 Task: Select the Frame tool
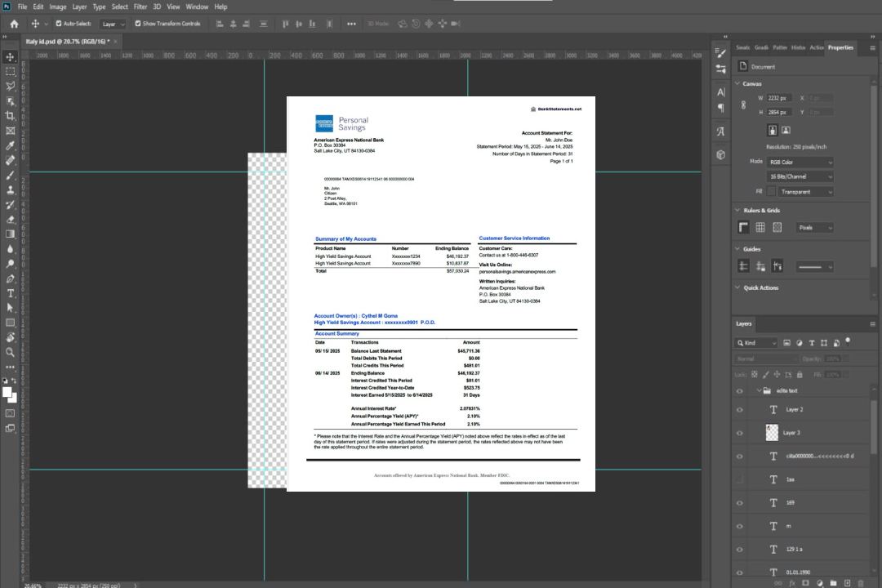pos(10,131)
